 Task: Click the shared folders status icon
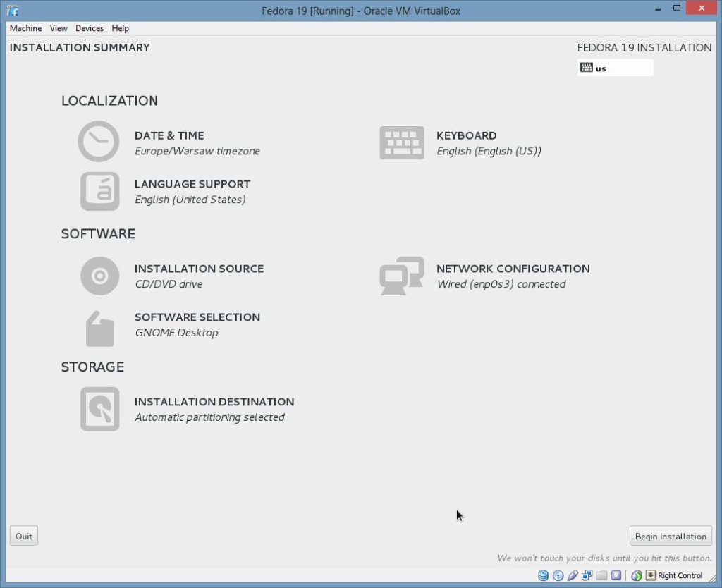pyautogui.click(x=601, y=575)
